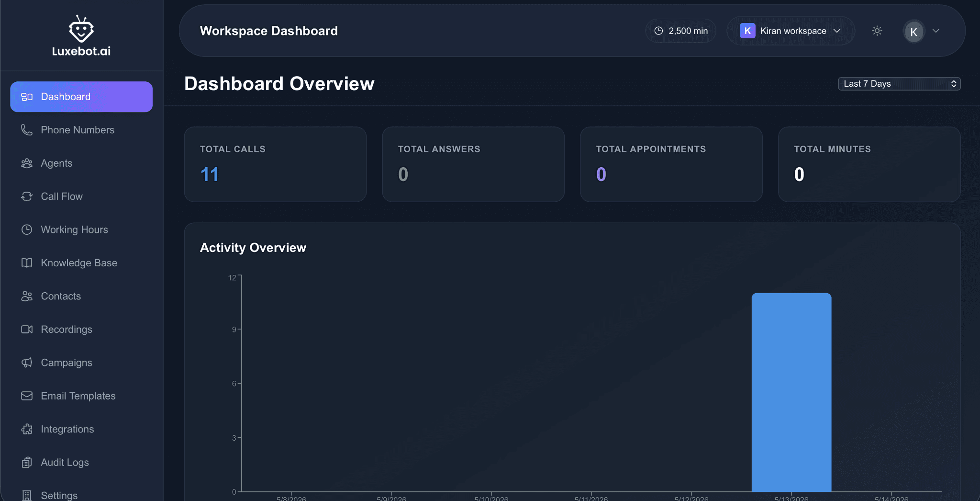The height and width of the screenshot is (501, 980).
Task: Click the Call Flow loop icon
Action: 27,196
